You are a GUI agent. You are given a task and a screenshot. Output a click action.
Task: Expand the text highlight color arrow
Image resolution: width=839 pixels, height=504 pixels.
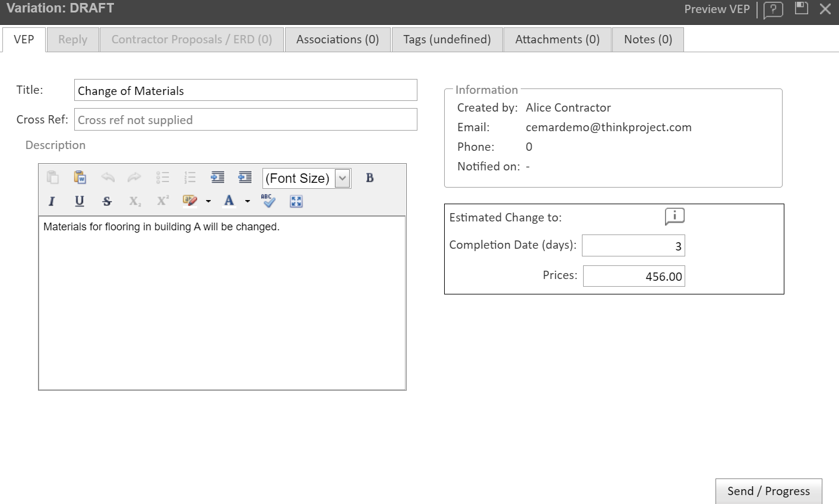click(208, 201)
